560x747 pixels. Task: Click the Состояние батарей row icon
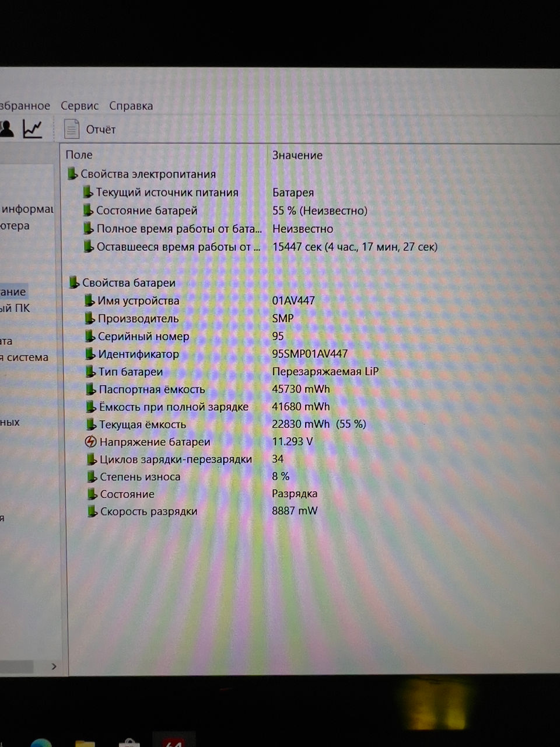tap(87, 210)
